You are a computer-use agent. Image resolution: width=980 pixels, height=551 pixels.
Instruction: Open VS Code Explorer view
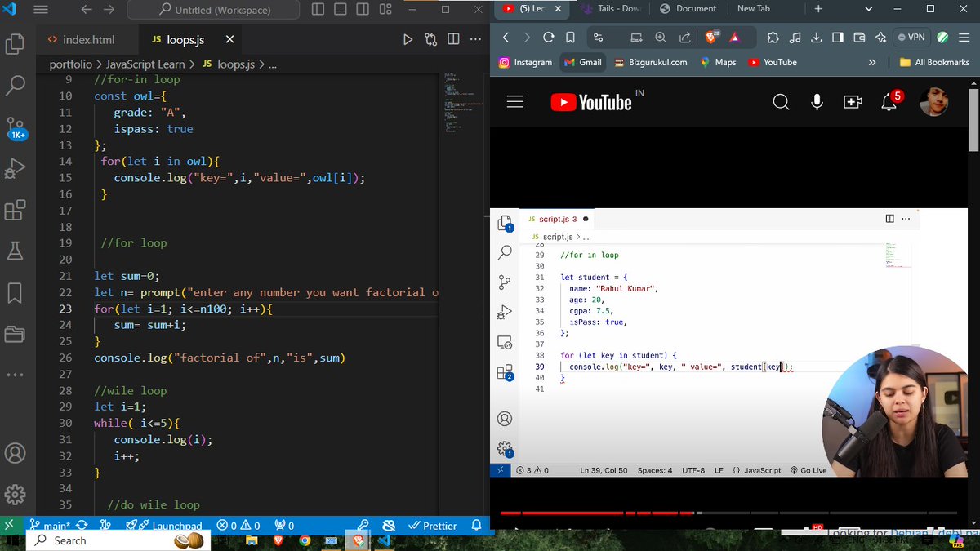pos(15,43)
